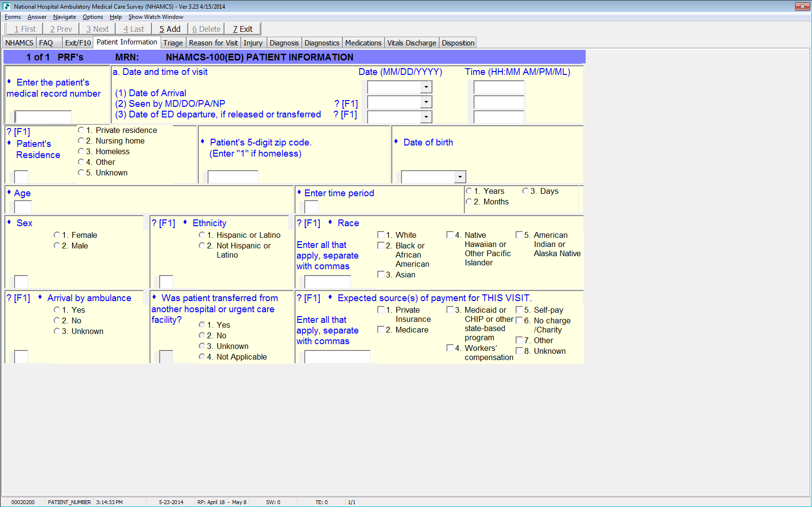
Task: Open the Navigate menu
Action: point(64,17)
